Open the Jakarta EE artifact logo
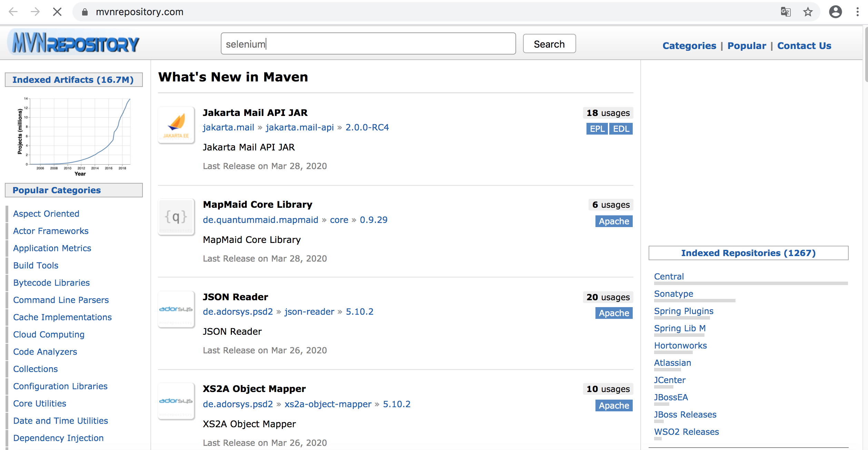This screenshot has height=450, width=868. coord(176,125)
